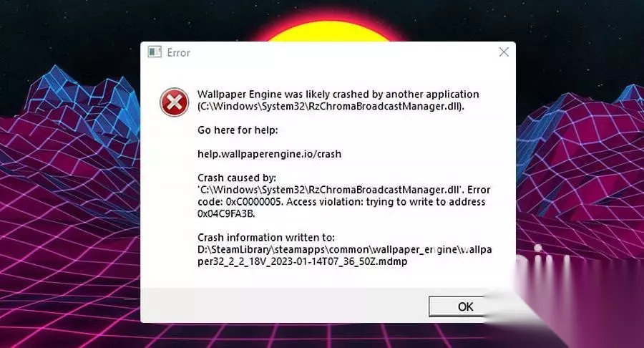Click the D:\SteamLibrary\steamapps dump path line
Viewport: 644px width, 348px height.
(345, 249)
